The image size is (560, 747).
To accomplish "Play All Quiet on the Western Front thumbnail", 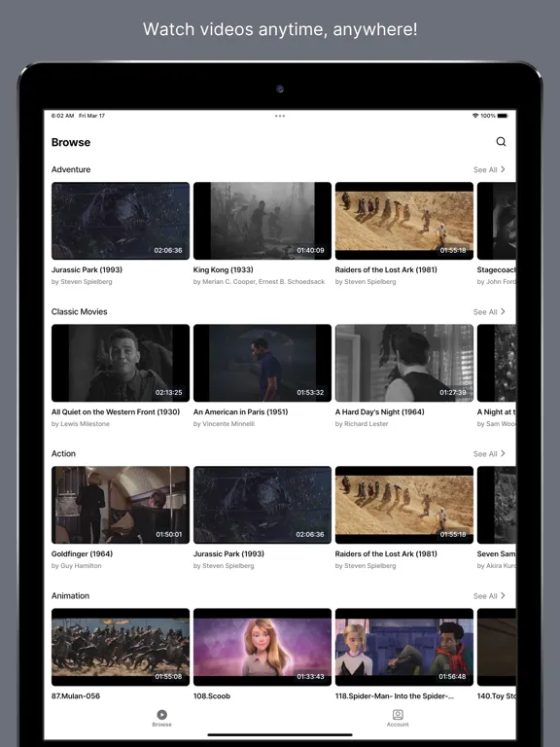I will (121, 363).
